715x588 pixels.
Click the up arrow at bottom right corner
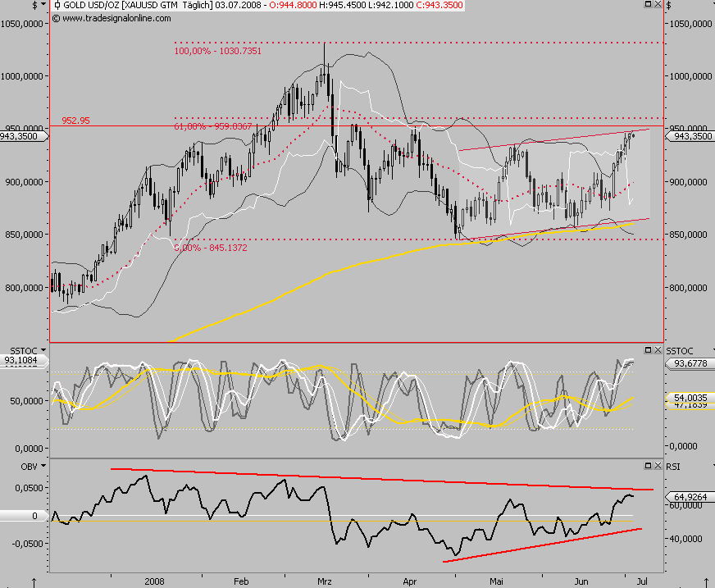707,583
